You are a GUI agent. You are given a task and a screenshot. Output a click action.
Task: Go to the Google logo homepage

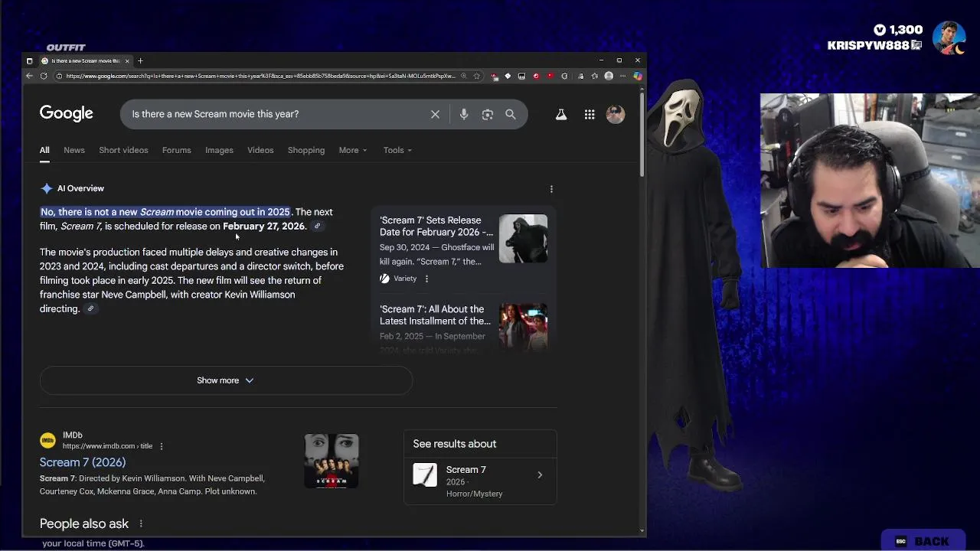tap(67, 114)
